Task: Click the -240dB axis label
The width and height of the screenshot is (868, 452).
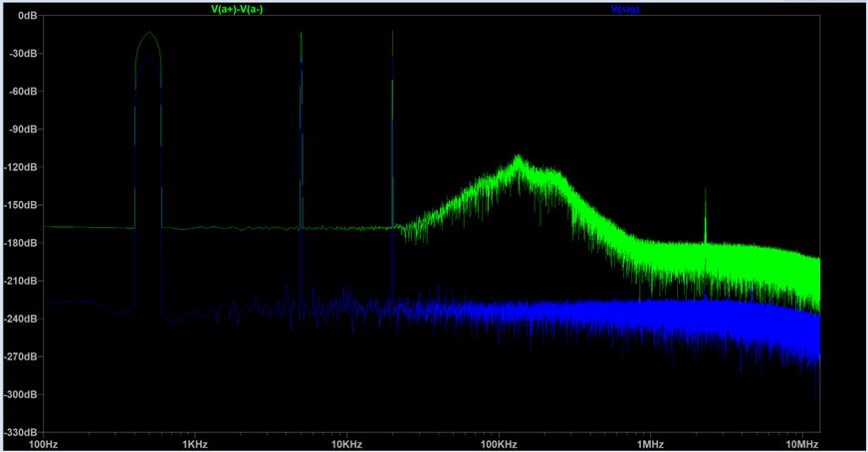Action: point(21,319)
